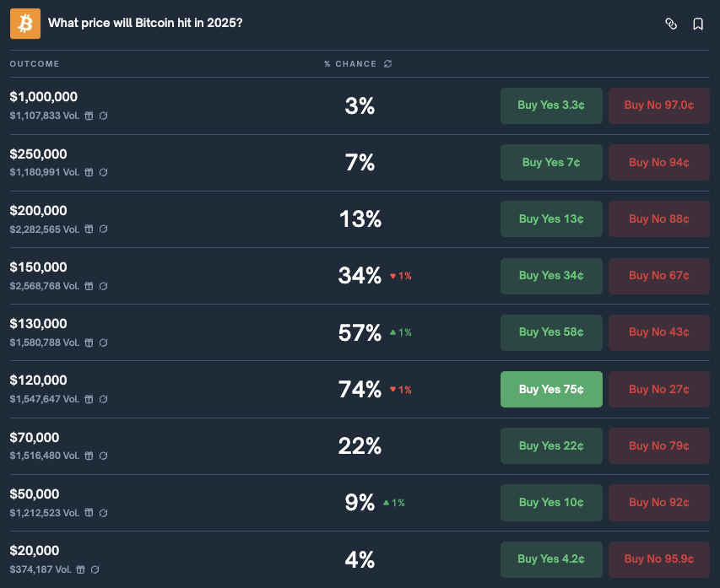Image resolution: width=720 pixels, height=588 pixels.
Task: Select Buy Yes 58¢ for $130,000
Action: (x=551, y=332)
